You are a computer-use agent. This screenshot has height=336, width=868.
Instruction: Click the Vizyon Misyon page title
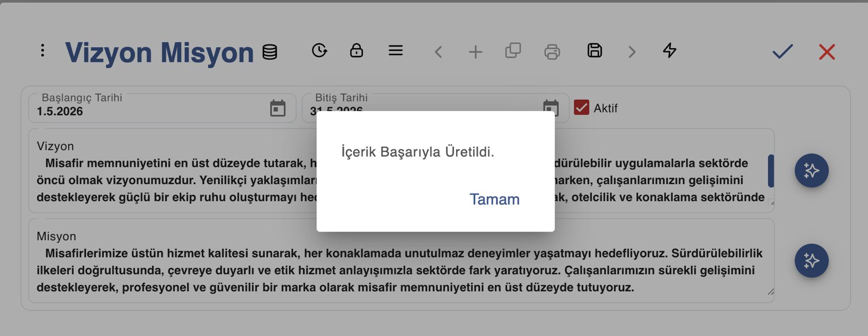tap(159, 53)
